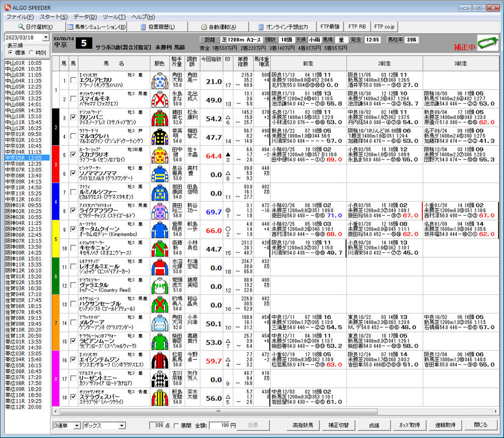
Task: Open the スタート(S) menu
Action: [x=54, y=17]
